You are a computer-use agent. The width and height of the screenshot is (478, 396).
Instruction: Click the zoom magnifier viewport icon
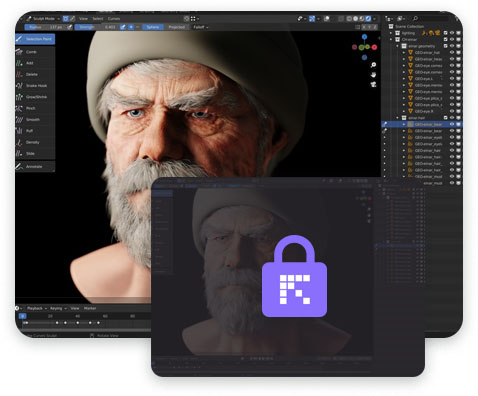[373, 65]
